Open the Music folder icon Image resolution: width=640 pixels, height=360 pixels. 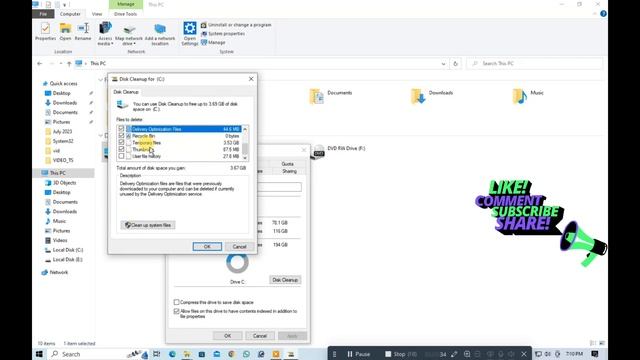click(520, 96)
